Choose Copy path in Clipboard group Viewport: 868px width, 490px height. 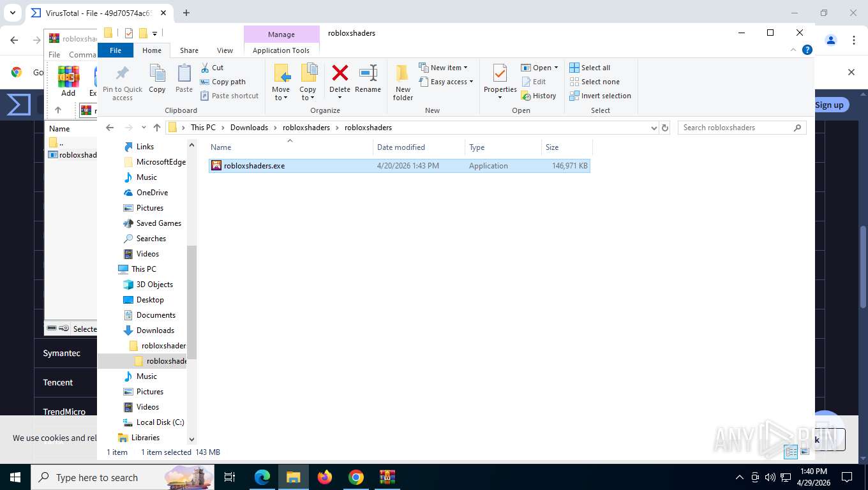[x=223, y=82]
